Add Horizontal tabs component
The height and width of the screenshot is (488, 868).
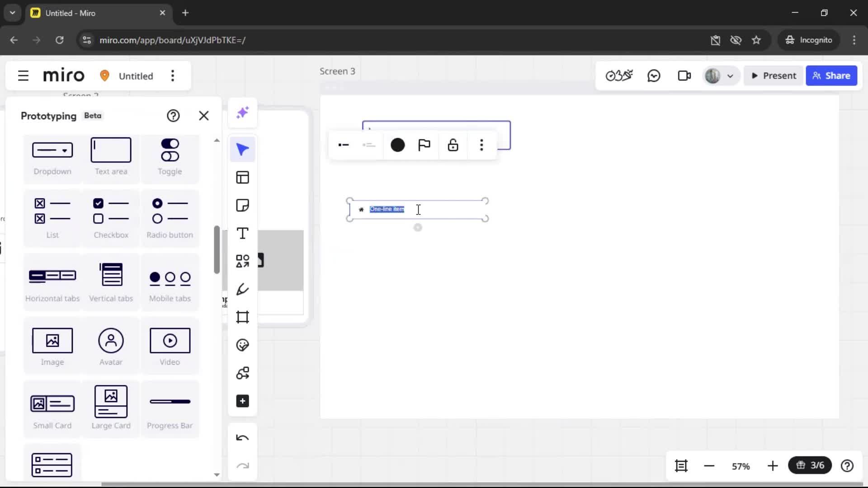[x=52, y=282]
